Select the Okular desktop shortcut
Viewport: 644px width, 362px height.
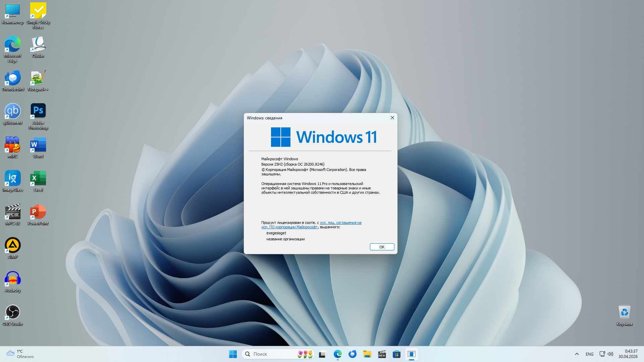point(38,47)
